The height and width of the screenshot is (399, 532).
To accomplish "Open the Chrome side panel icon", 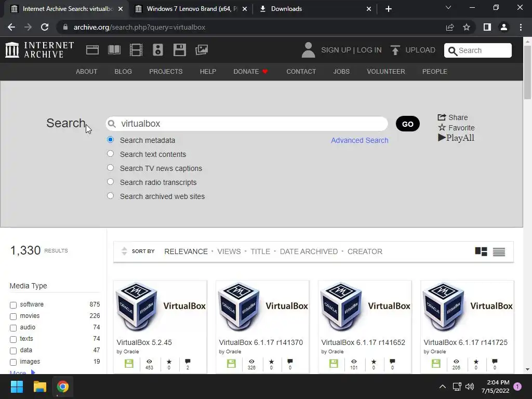I will click(x=487, y=27).
